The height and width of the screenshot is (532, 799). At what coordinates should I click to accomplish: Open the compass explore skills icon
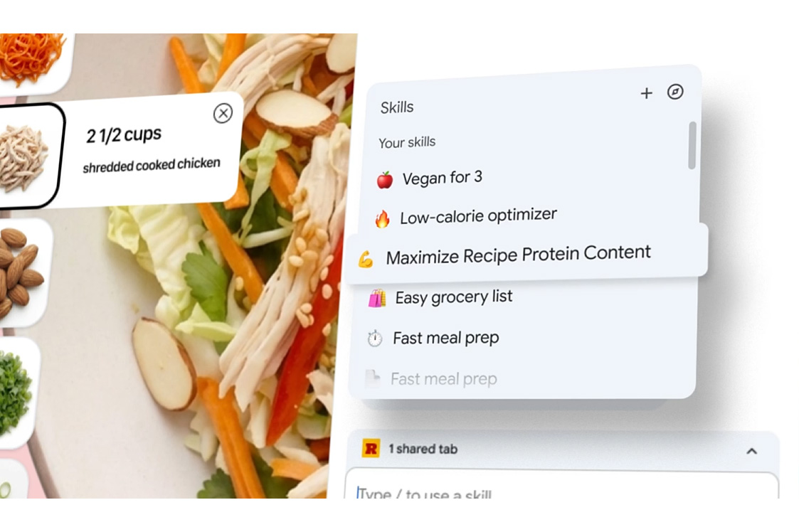click(x=675, y=92)
